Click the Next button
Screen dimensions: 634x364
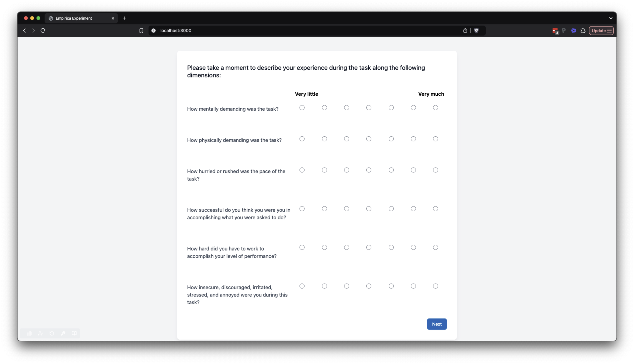[x=437, y=324]
